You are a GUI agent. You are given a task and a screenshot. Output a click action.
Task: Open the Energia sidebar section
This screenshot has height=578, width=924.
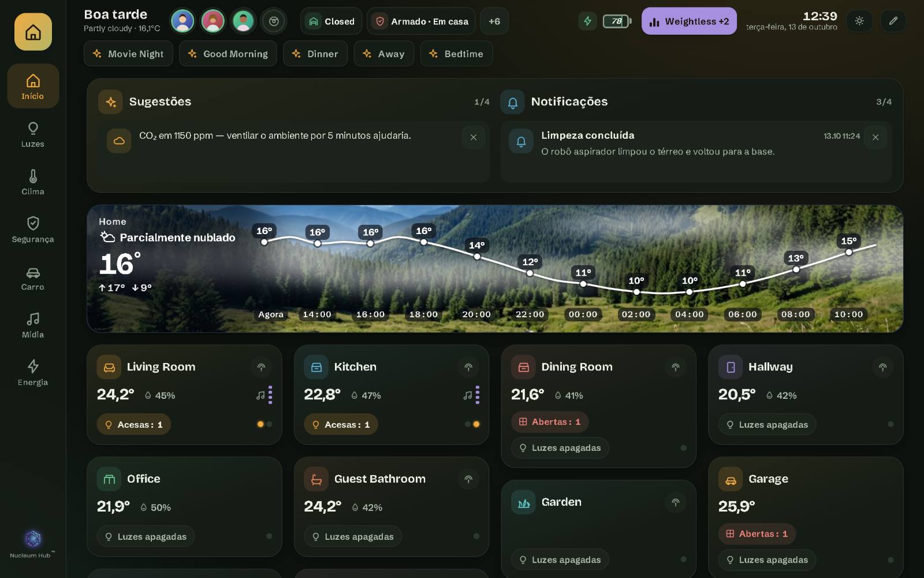point(33,373)
